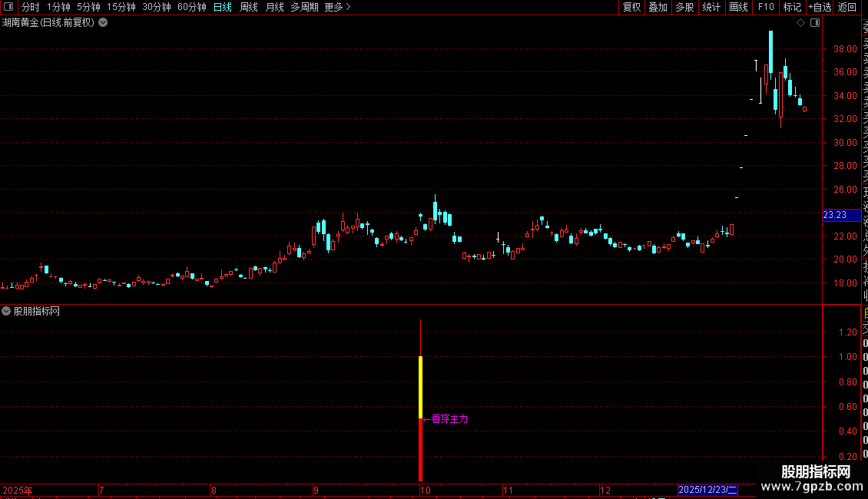Expand dropdown beside 湖南黄金 title
868x499 pixels.
point(103,23)
